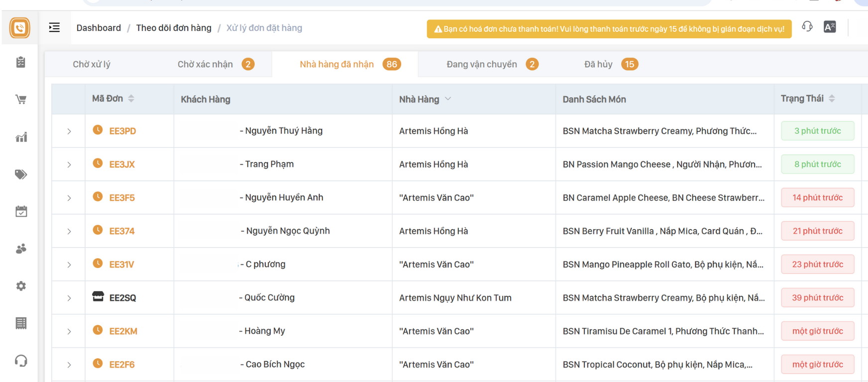Sort by the Mã Đơn column
This screenshot has height=382, width=868.
pos(131,98)
